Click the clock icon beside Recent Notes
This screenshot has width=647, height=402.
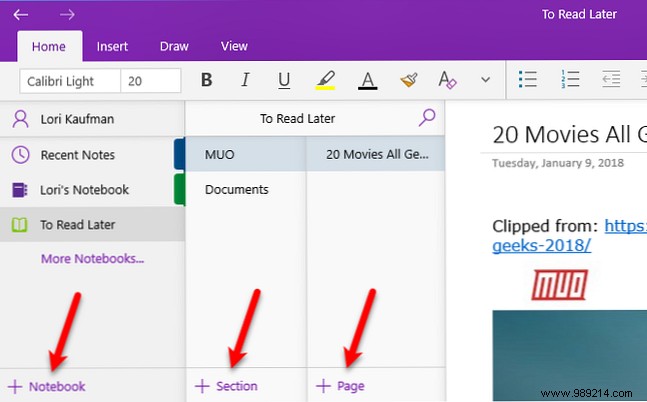click(20, 155)
